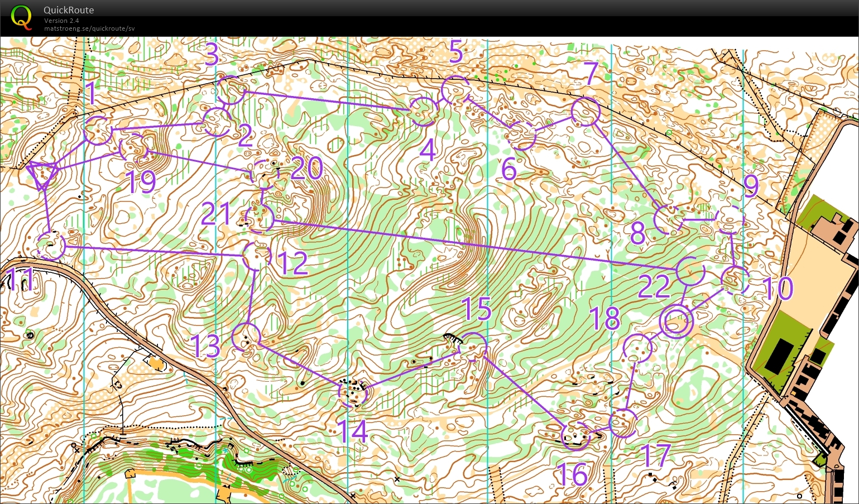This screenshot has height=504, width=859.
Task: Select the finish double-circle marker
Action: click(676, 321)
